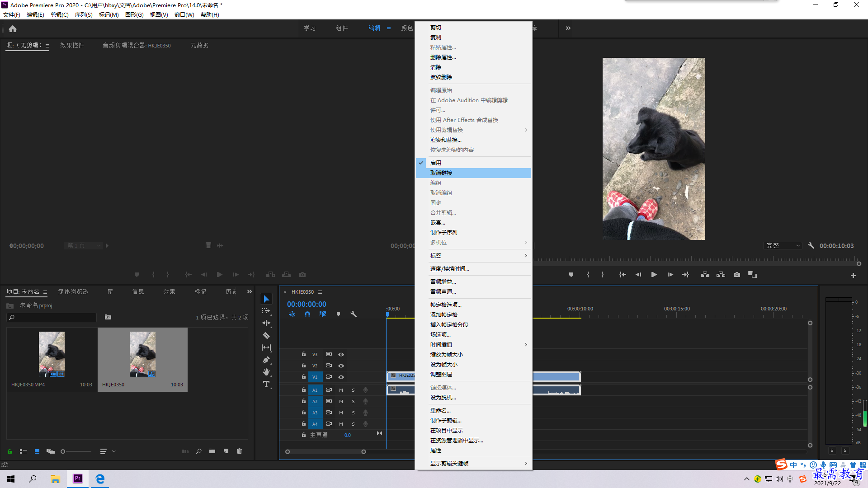Select the Type tool
Image resolution: width=868 pixels, height=488 pixels.
point(266,384)
